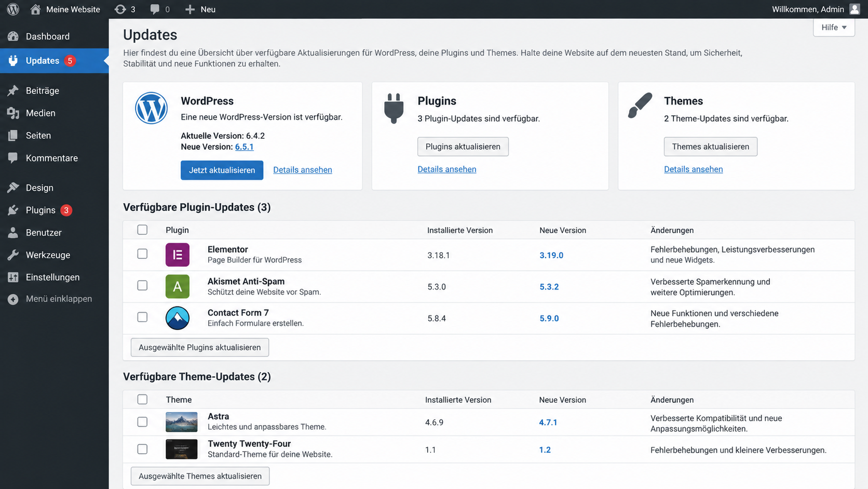Open the Dashboard menu item
This screenshot has height=489, width=868.
tap(55, 36)
